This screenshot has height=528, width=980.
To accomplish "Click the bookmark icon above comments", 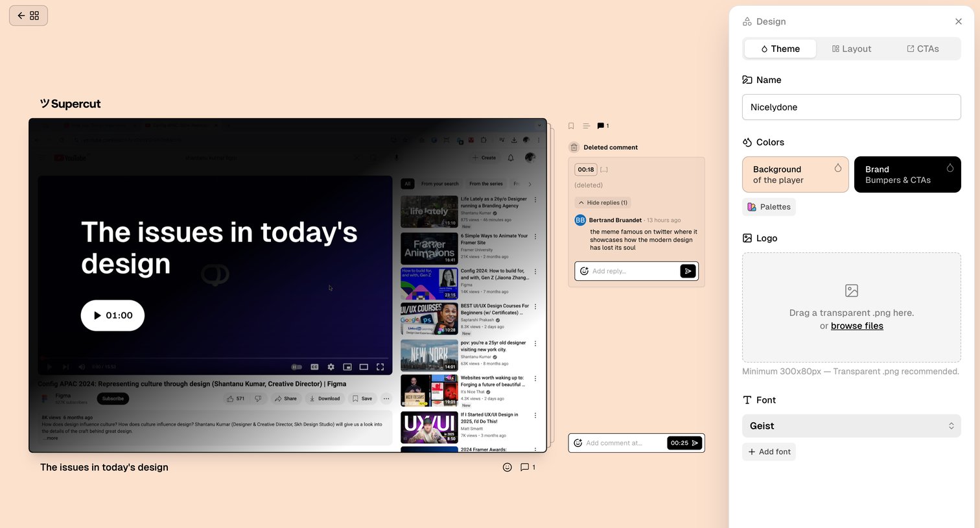I will (571, 126).
